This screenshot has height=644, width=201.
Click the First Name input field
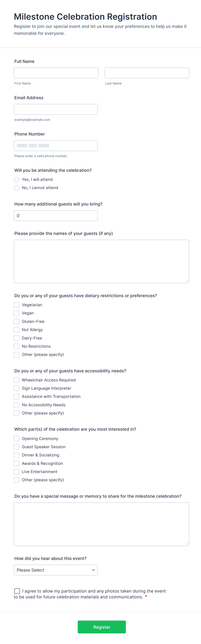click(x=56, y=73)
